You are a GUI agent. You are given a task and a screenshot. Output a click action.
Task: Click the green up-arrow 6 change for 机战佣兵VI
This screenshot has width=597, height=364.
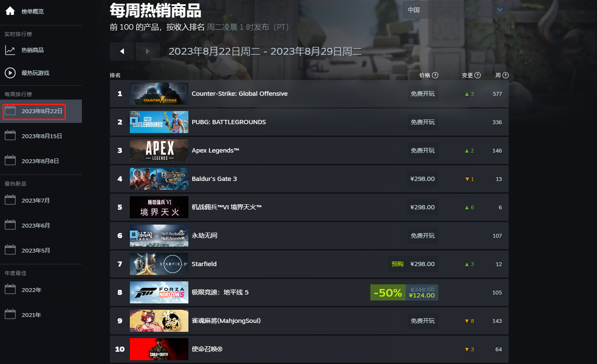click(x=469, y=207)
